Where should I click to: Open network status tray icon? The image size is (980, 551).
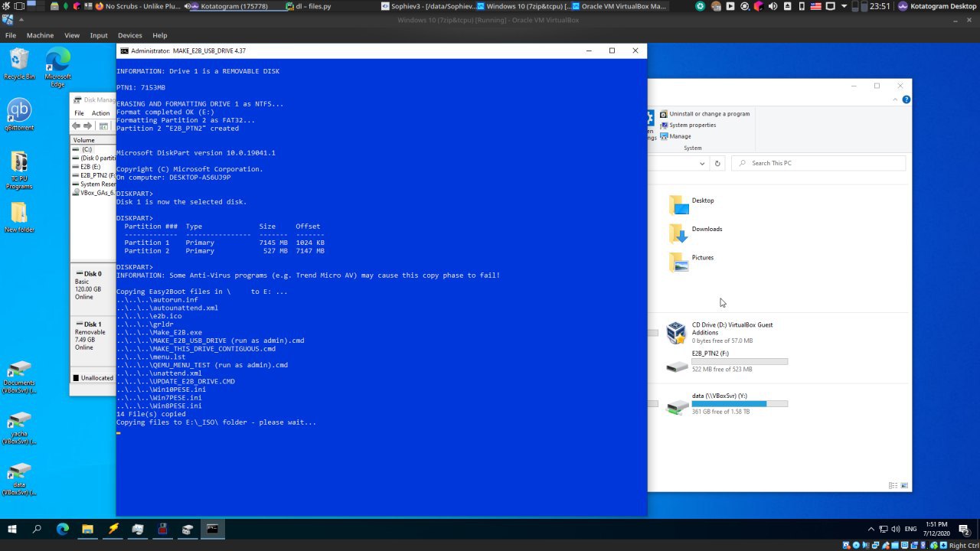point(884,529)
